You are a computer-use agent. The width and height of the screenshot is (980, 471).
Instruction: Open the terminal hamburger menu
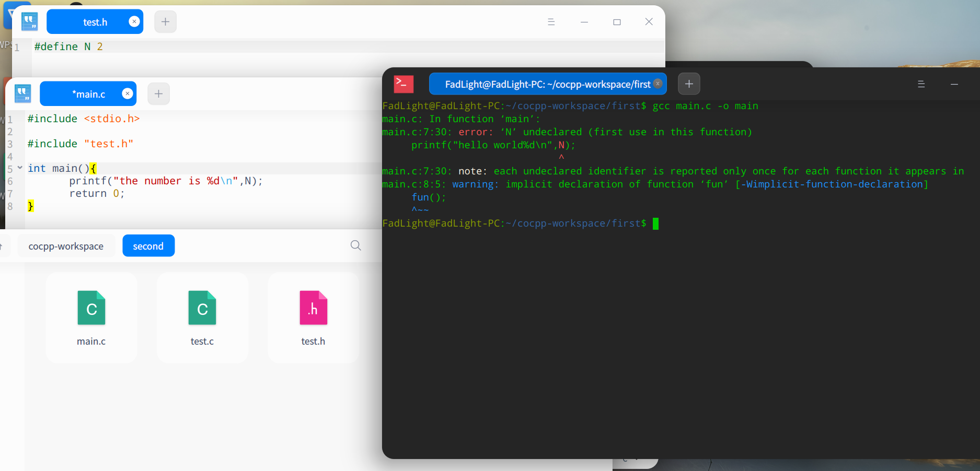[921, 84]
